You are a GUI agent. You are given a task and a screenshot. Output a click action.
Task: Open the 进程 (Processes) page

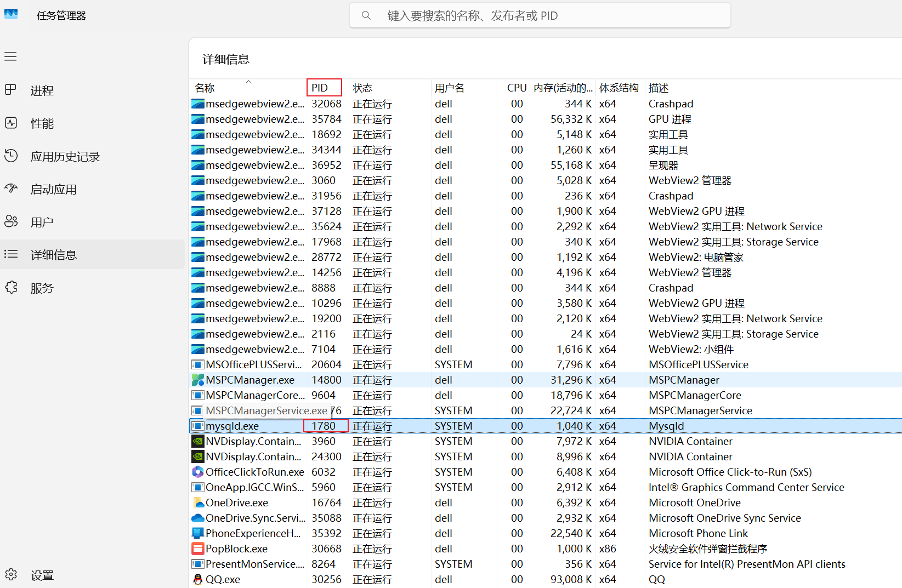42,90
